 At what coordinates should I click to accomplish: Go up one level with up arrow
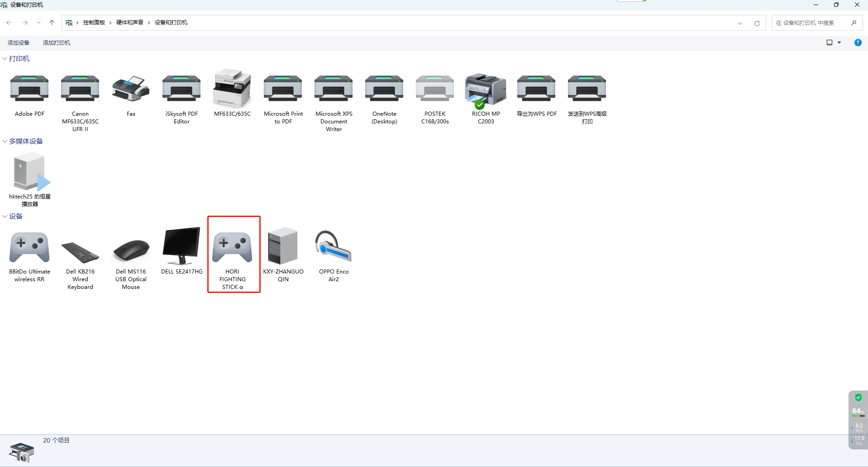(x=52, y=23)
